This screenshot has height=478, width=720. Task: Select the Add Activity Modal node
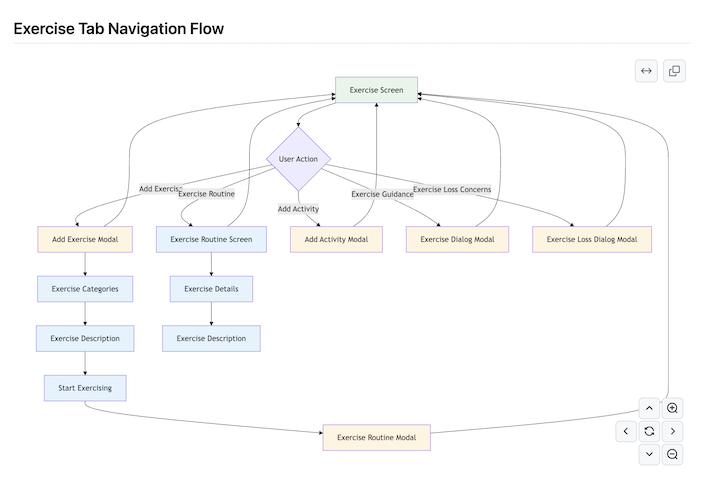(336, 239)
